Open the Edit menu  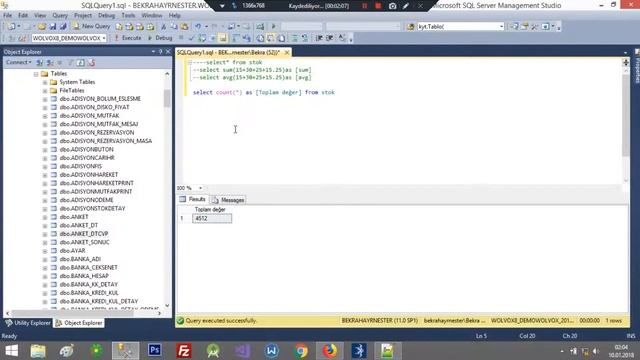(x=23, y=16)
